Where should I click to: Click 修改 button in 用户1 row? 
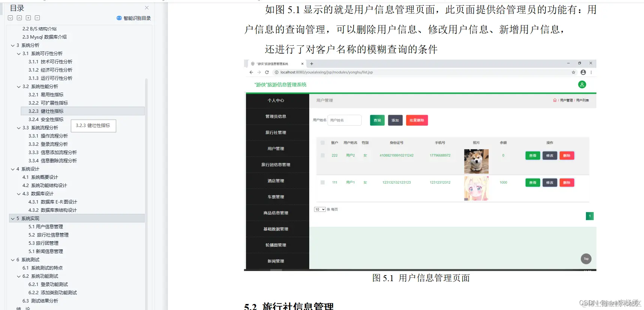tap(550, 183)
